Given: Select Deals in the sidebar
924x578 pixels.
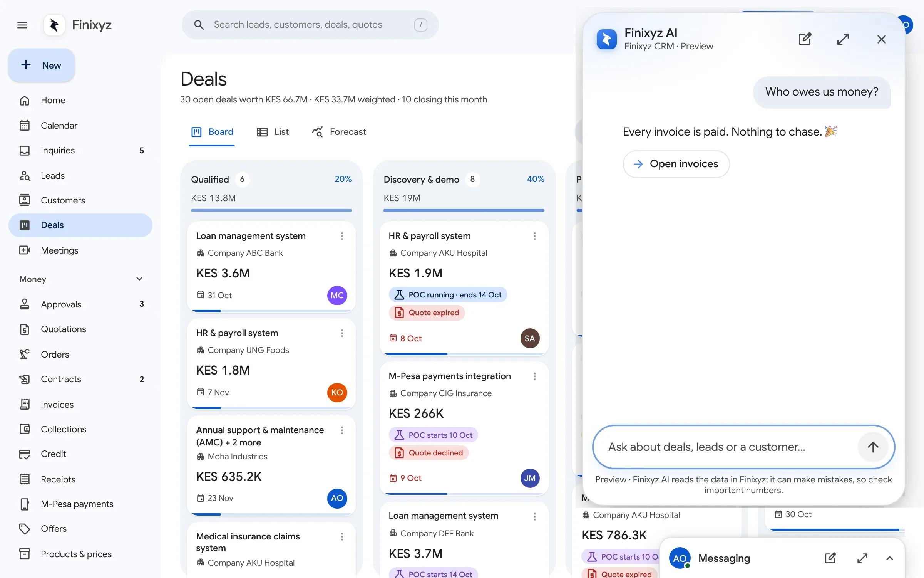Looking at the screenshot, I should (80, 225).
